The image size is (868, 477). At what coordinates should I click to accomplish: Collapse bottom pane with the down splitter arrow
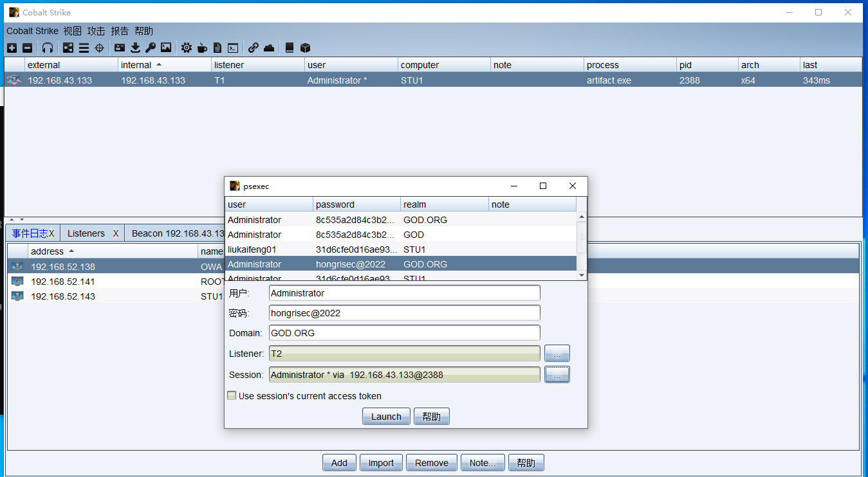click(x=21, y=220)
